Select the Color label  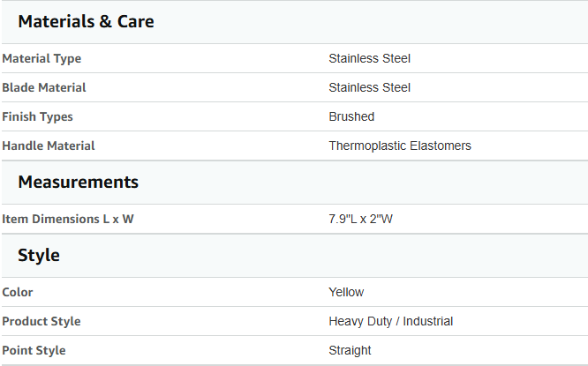(18, 292)
